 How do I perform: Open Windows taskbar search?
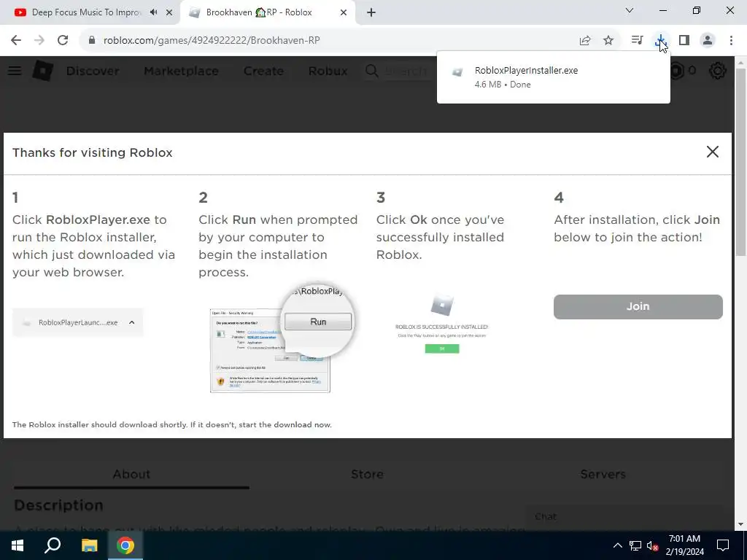click(53, 545)
